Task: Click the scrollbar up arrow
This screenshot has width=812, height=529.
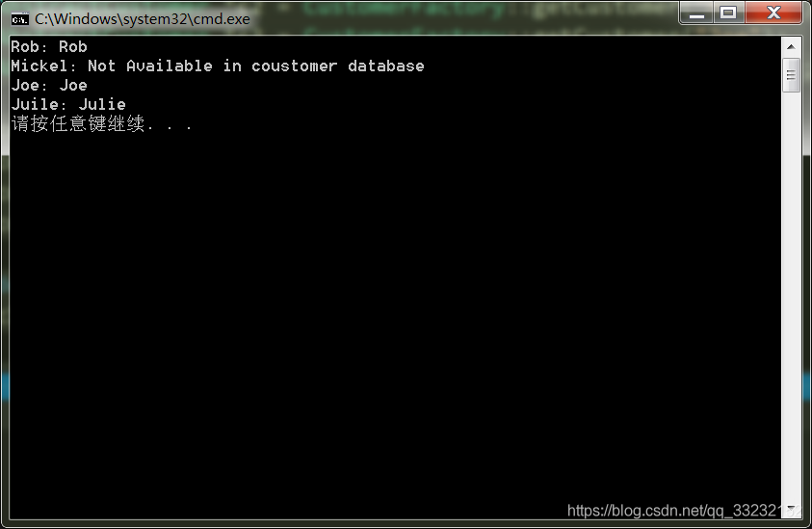Action: [x=791, y=46]
